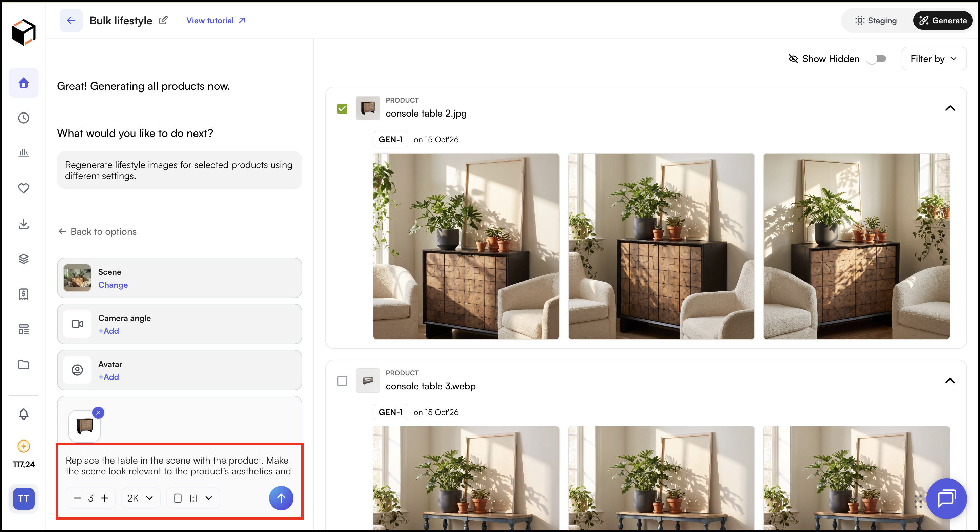The image size is (980, 532).
Task: Open the history clock icon
Action: pos(24,118)
